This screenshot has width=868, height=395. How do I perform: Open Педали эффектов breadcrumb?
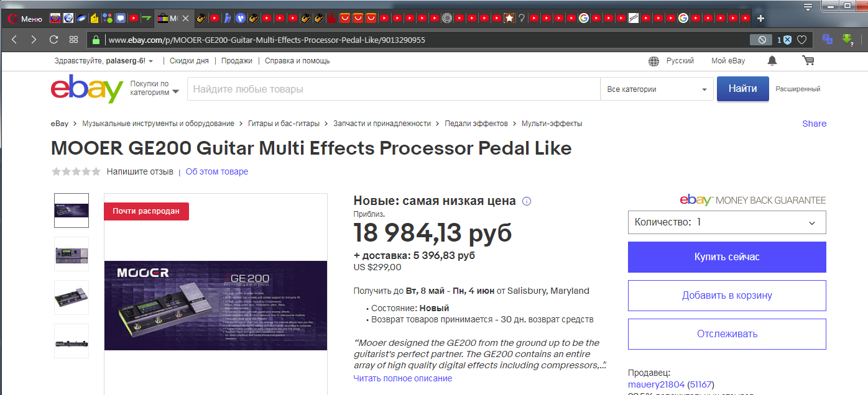476,124
